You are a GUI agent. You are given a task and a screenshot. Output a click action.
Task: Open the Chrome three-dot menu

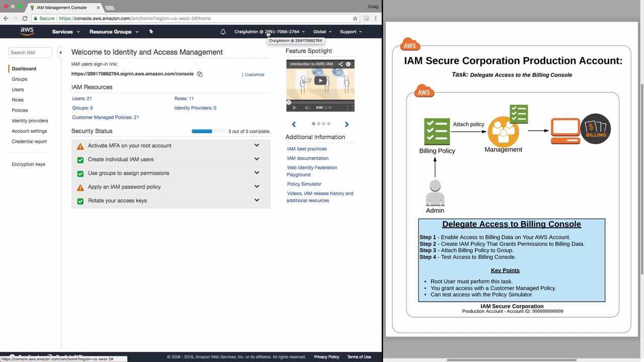click(375, 19)
